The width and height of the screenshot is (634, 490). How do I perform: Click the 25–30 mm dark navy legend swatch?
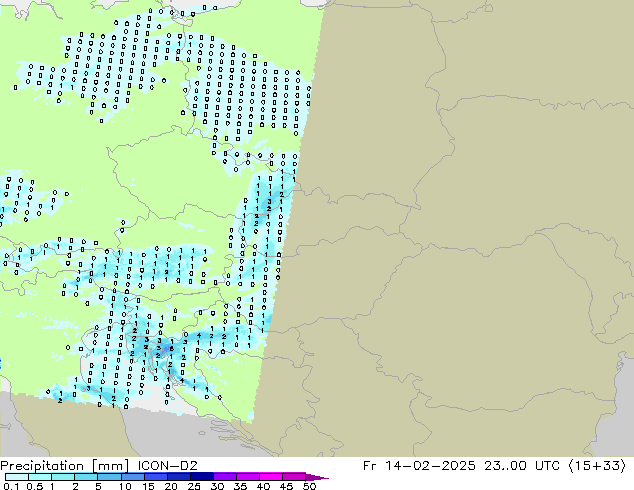(x=201, y=477)
